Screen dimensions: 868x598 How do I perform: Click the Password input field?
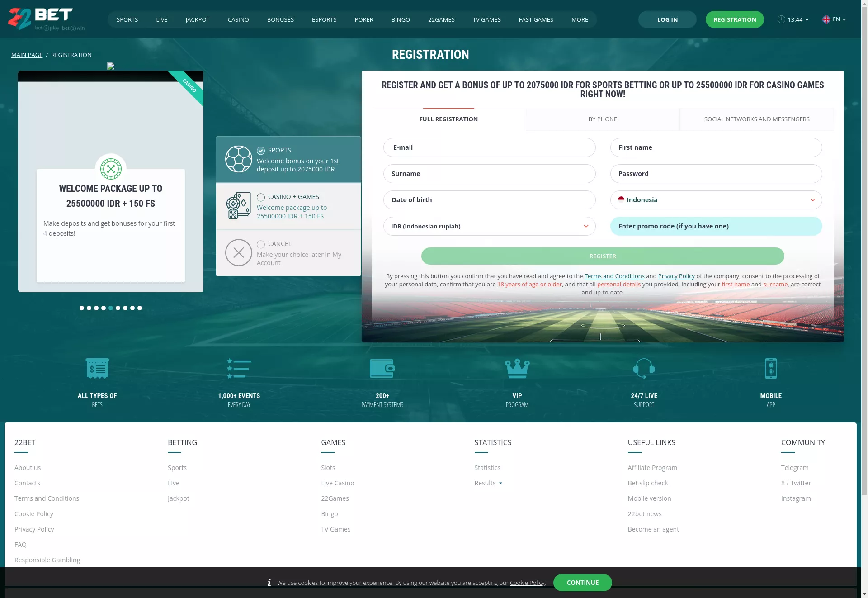click(716, 174)
